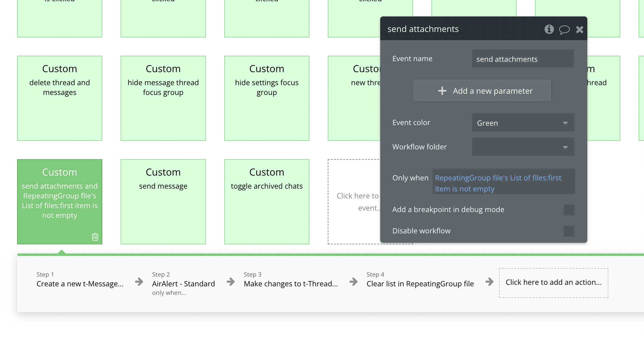644x342 pixels.
Task: Open the comment bubble icon
Action: click(x=564, y=30)
